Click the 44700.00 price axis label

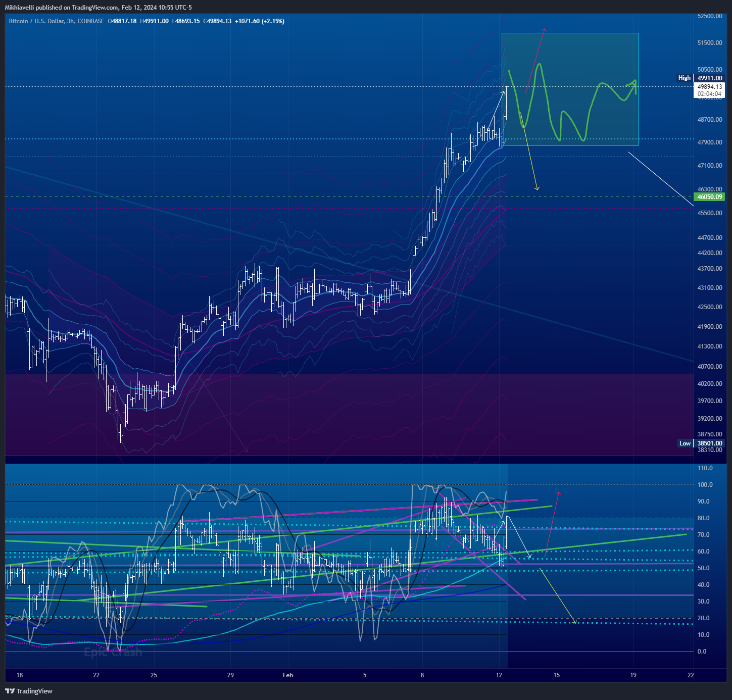pyautogui.click(x=710, y=238)
